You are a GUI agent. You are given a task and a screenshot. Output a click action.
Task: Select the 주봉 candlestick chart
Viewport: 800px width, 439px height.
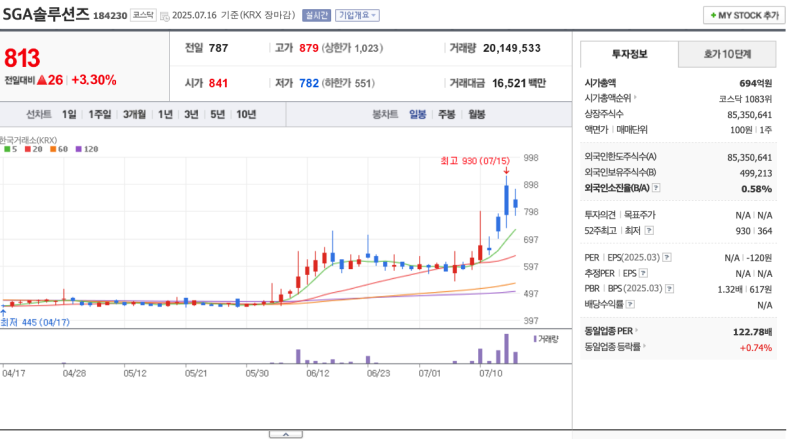(x=446, y=114)
